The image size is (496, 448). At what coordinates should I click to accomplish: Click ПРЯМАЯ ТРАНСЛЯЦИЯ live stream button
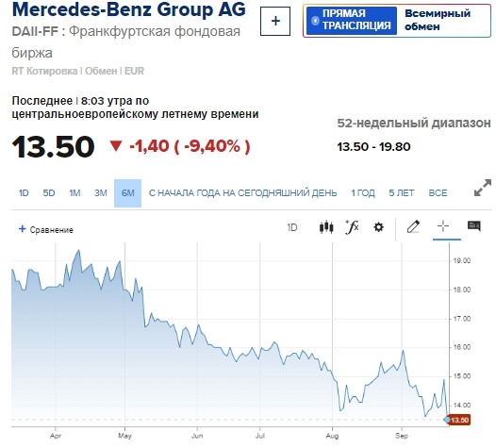[x=352, y=21]
